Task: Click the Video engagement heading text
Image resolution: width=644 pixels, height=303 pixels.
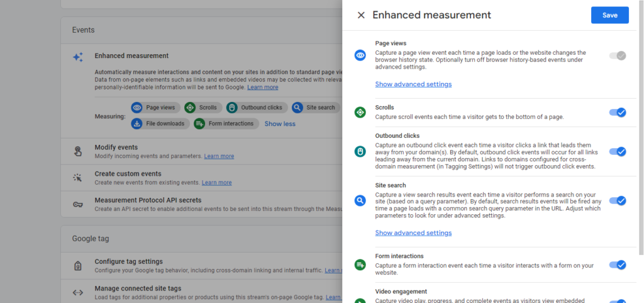Action: pyautogui.click(x=401, y=292)
